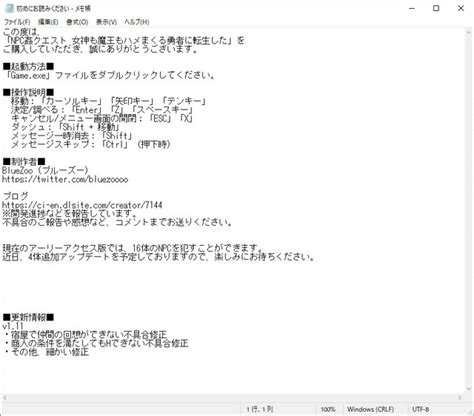Click the 移動: カーソルキー line
Image resolution: width=474 pixels, height=416 pixels.
[109, 101]
